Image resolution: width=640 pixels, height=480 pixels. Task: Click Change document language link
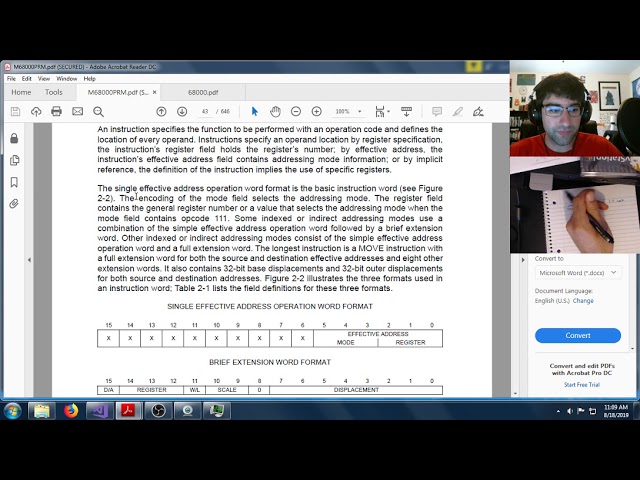pos(583,300)
